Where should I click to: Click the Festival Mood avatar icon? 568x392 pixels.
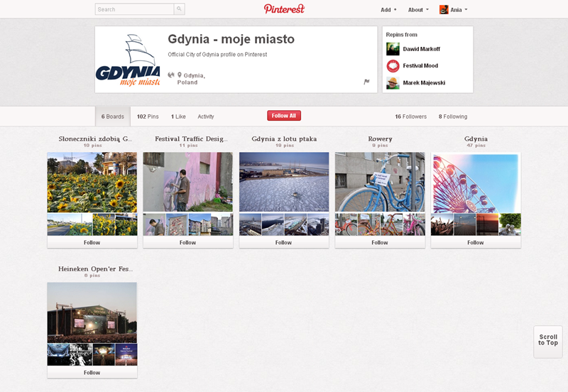(x=393, y=66)
